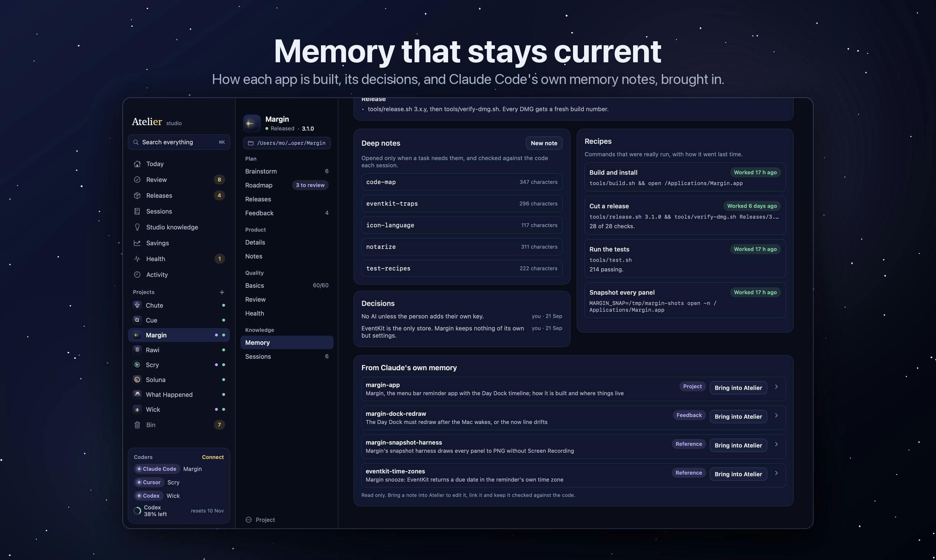Click the Project icon at the panel bottom
Screen dimensions: 936x560
pyautogui.click(x=248, y=519)
